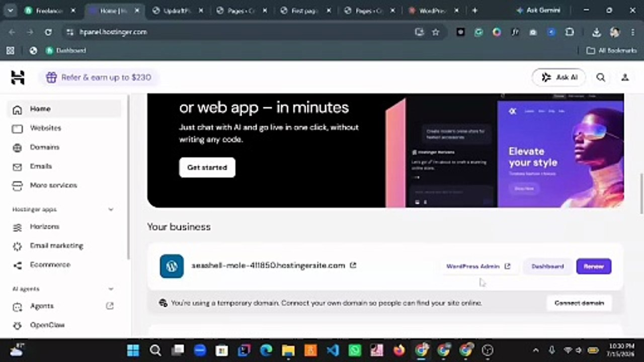The width and height of the screenshot is (644, 362).
Task: Click the Hostinger logo in the header
Action: (18, 77)
